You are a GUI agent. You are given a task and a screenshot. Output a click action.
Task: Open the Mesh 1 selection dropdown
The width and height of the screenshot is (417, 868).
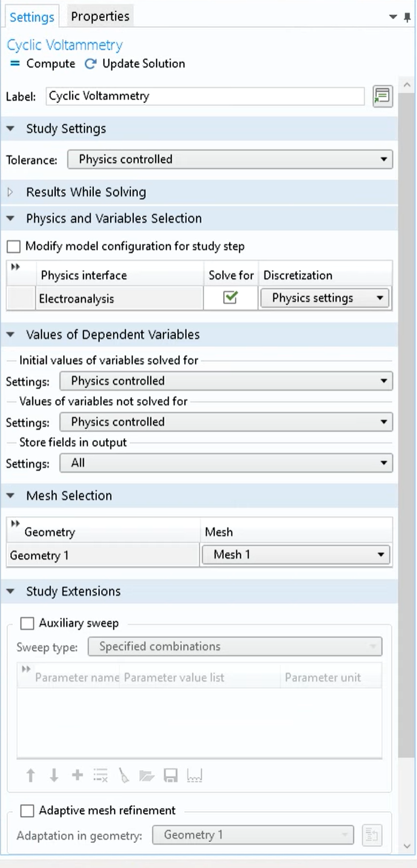click(x=296, y=555)
